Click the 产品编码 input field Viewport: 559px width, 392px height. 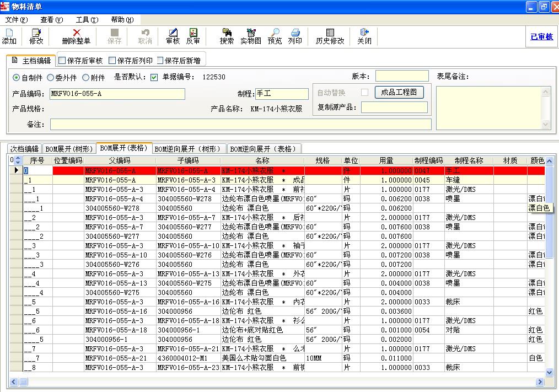[117, 94]
